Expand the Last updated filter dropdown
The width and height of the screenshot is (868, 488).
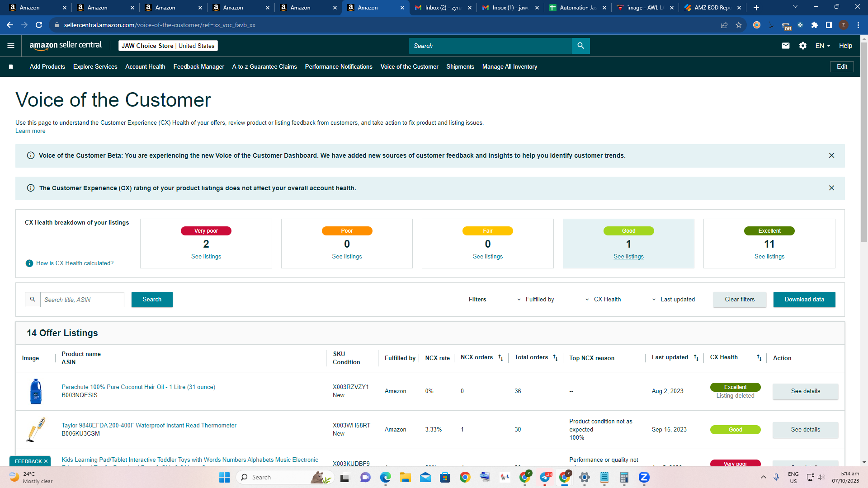[673, 300]
